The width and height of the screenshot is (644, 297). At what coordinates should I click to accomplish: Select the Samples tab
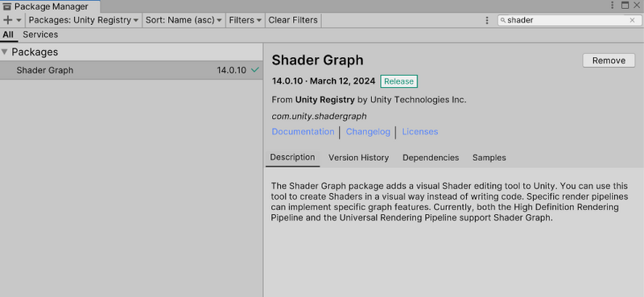pos(489,158)
